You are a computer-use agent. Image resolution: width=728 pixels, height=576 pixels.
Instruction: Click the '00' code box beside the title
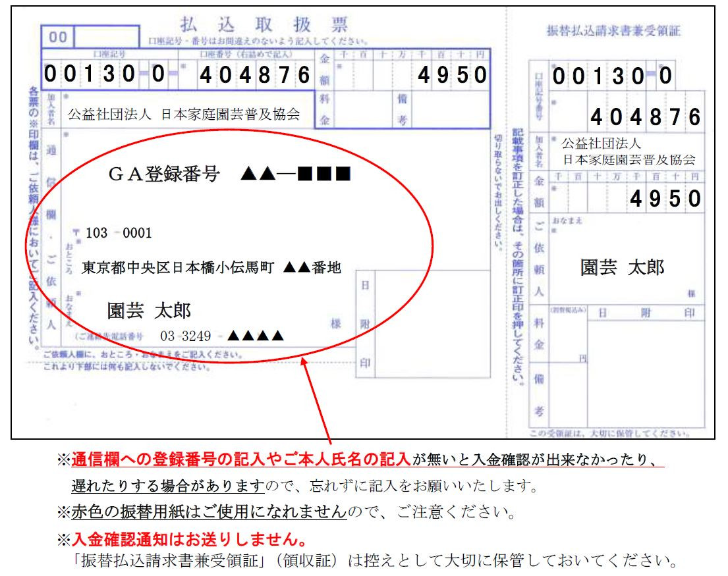[x=58, y=37]
